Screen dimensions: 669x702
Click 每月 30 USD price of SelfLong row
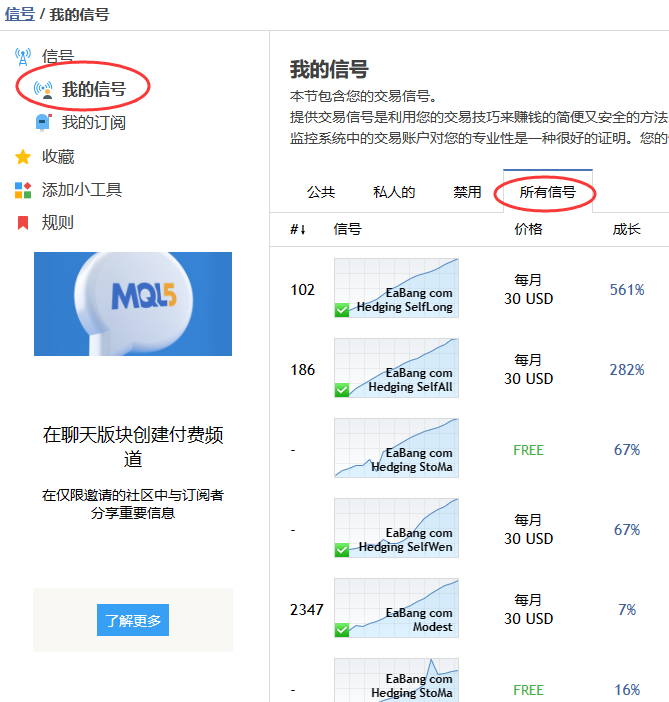528,290
